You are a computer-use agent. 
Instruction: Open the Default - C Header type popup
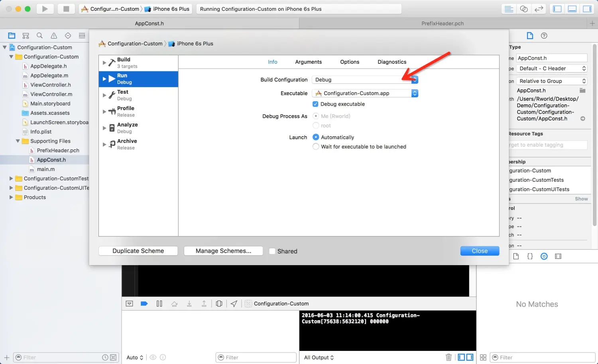552,69
